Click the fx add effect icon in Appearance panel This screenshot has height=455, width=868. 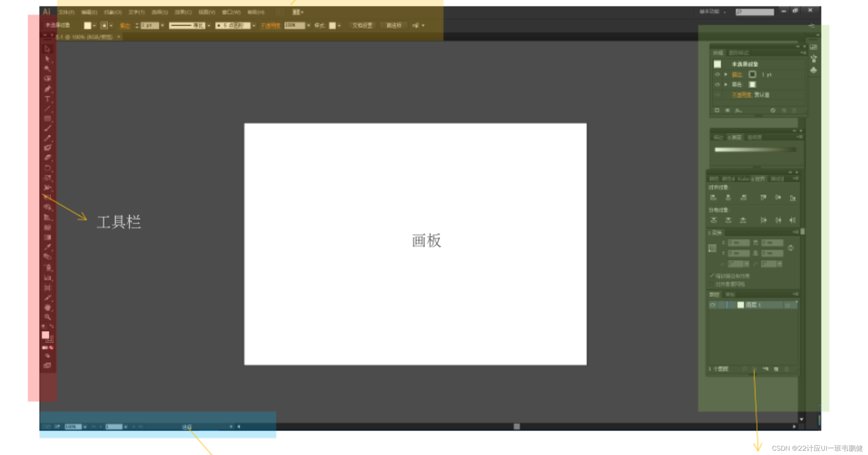click(738, 110)
